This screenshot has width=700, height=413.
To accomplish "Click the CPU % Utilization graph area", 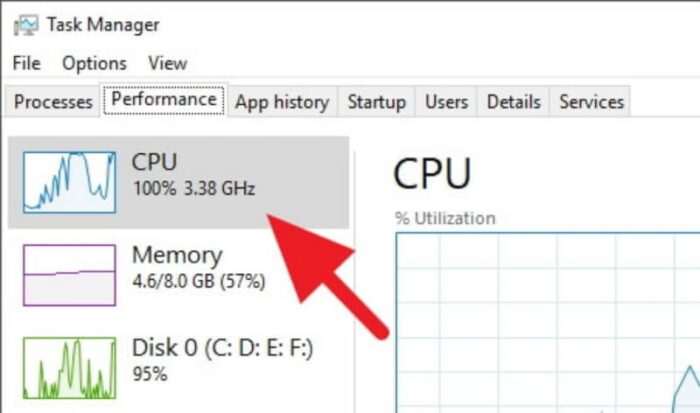I will pos(548,322).
